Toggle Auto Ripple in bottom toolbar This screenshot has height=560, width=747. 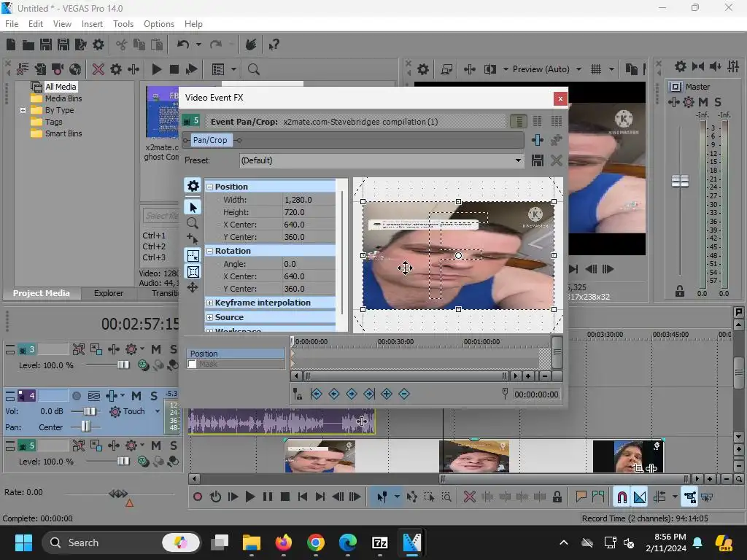coord(659,497)
